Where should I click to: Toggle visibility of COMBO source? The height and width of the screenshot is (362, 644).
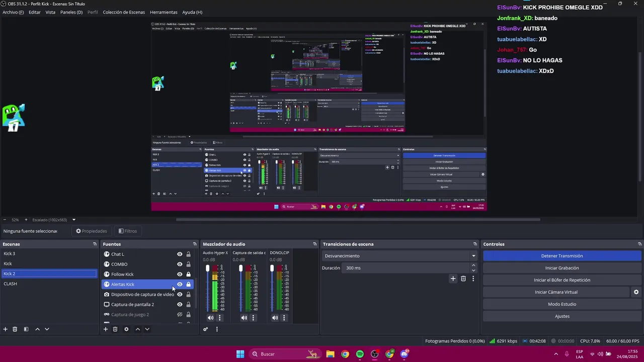[180, 264]
